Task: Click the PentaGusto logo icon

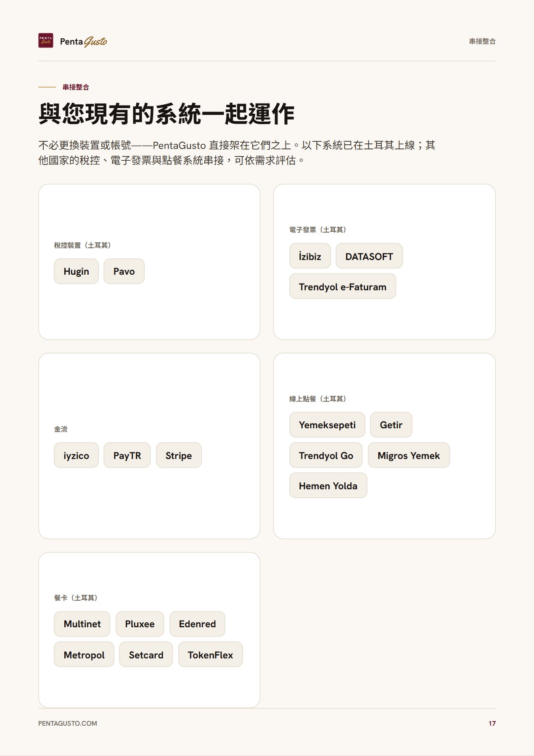Action: [46, 41]
